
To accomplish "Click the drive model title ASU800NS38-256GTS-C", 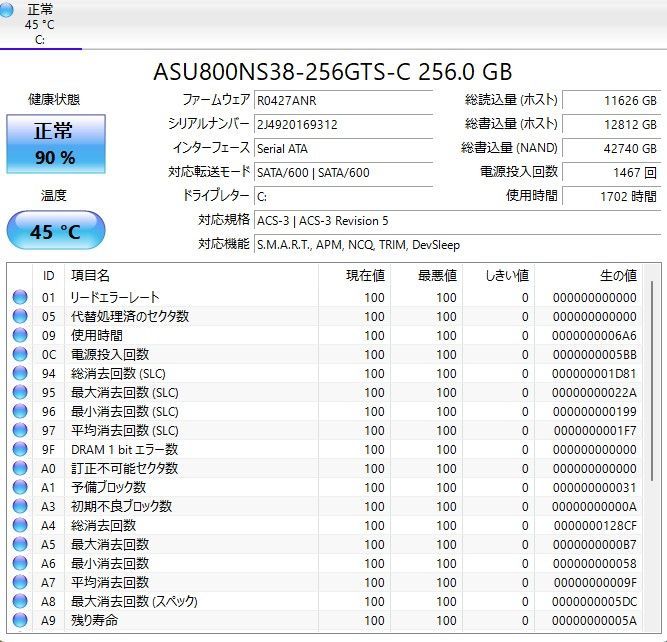I will [332, 71].
